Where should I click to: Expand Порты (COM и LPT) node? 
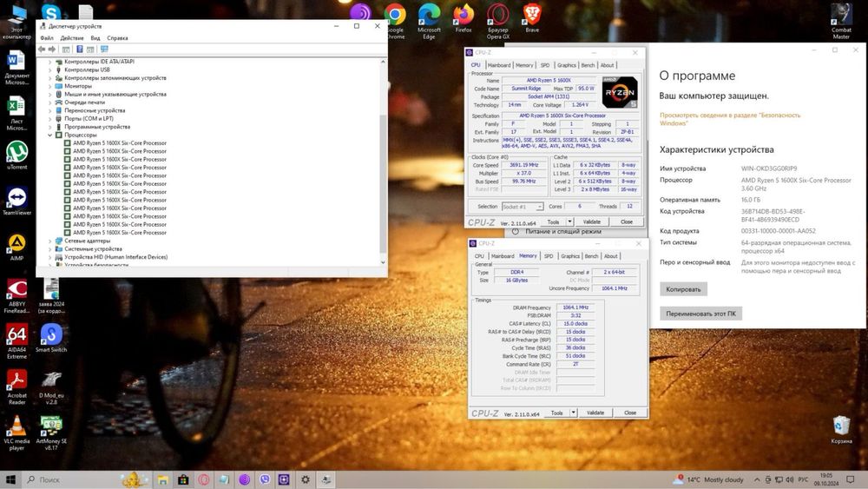pyautogui.click(x=49, y=118)
